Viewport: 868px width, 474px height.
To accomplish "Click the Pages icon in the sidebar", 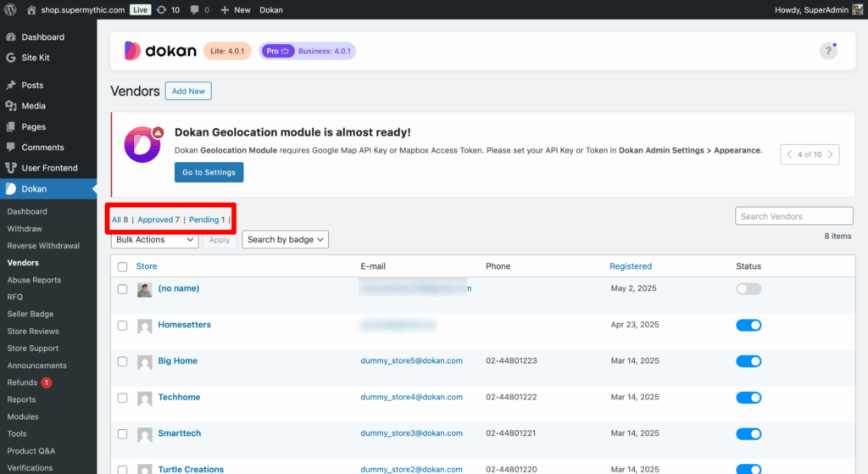I will (10, 127).
